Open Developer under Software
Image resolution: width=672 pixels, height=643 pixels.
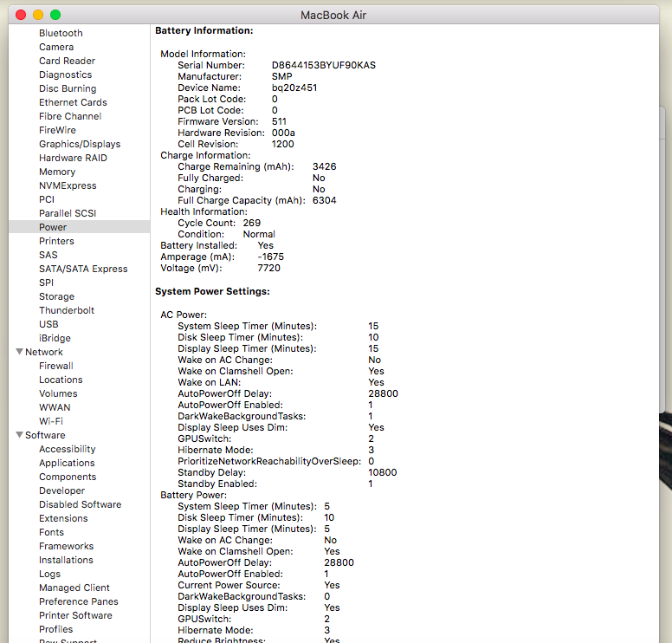click(61, 490)
